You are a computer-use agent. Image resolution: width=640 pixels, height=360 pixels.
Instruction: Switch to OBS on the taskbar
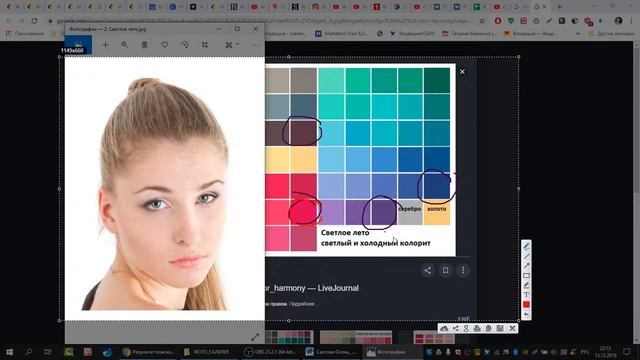[x=270, y=352]
